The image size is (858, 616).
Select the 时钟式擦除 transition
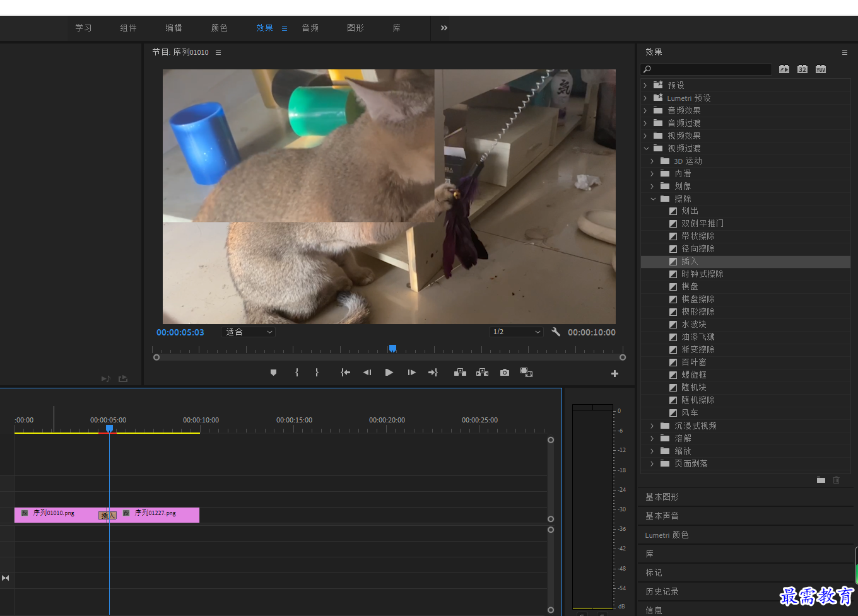click(702, 274)
